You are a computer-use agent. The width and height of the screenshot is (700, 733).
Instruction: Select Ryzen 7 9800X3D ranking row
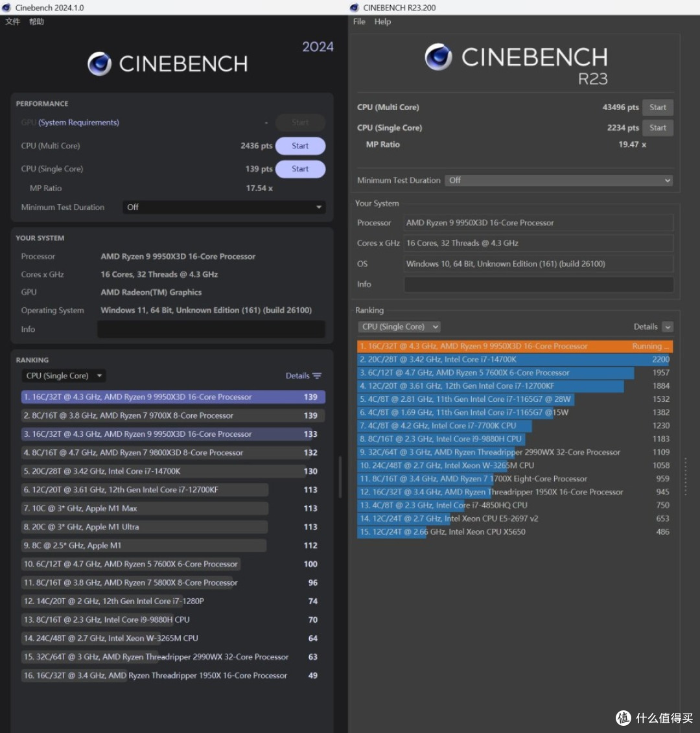tap(173, 452)
